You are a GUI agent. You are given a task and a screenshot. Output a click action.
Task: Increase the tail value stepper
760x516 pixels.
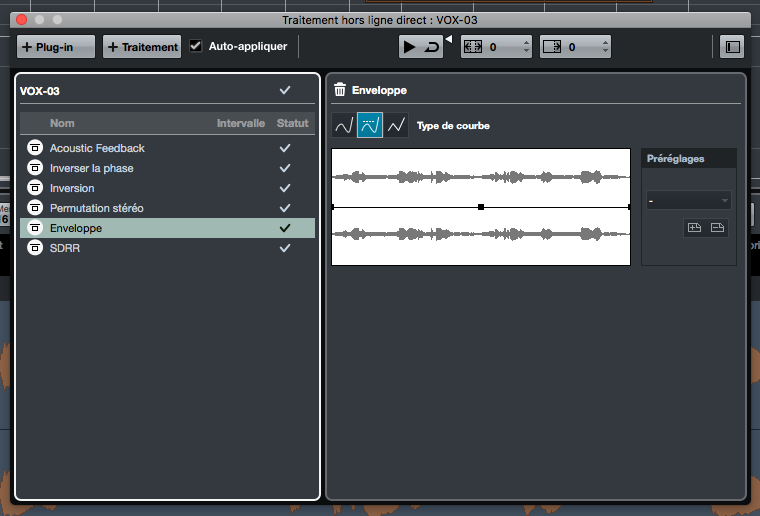605,42
